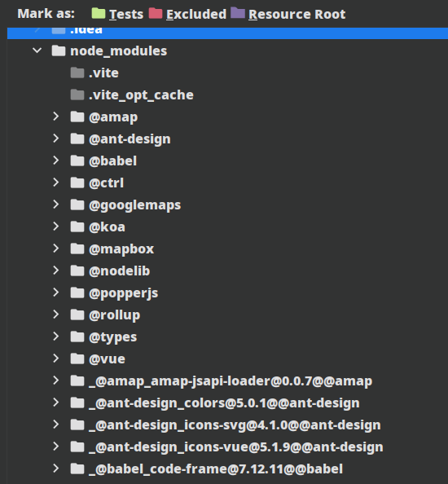Click the @ctrl folder icon
The width and height of the screenshot is (448, 484).
pos(77,183)
